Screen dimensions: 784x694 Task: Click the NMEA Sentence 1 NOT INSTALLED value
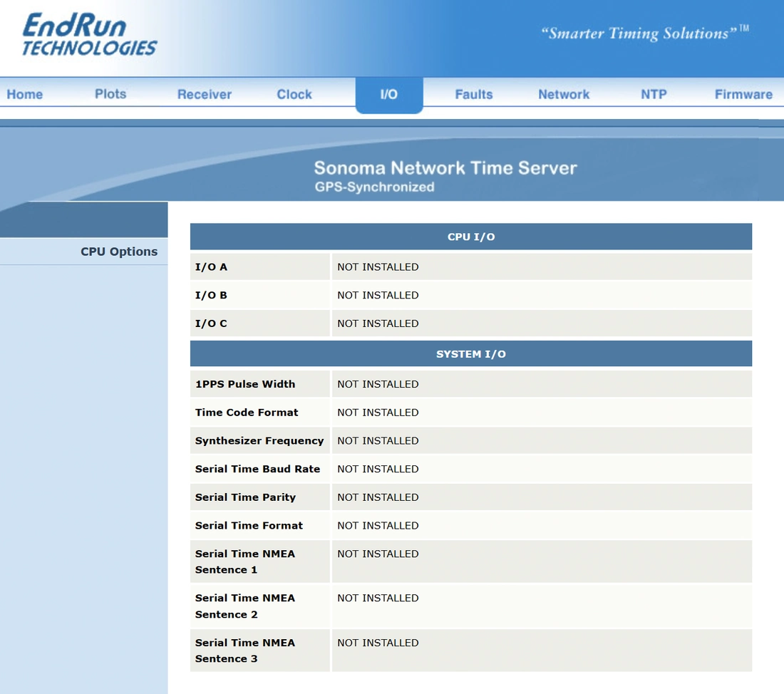click(378, 554)
